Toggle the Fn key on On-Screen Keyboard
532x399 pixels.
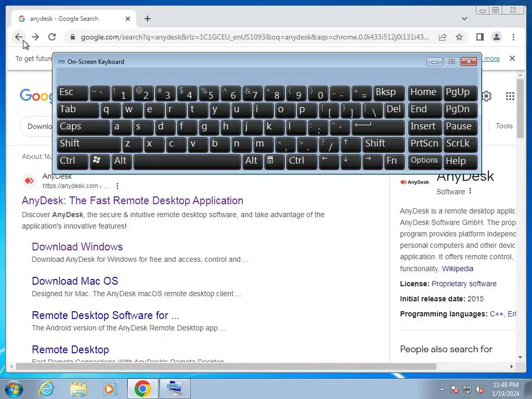pyautogui.click(x=394, y=162)
